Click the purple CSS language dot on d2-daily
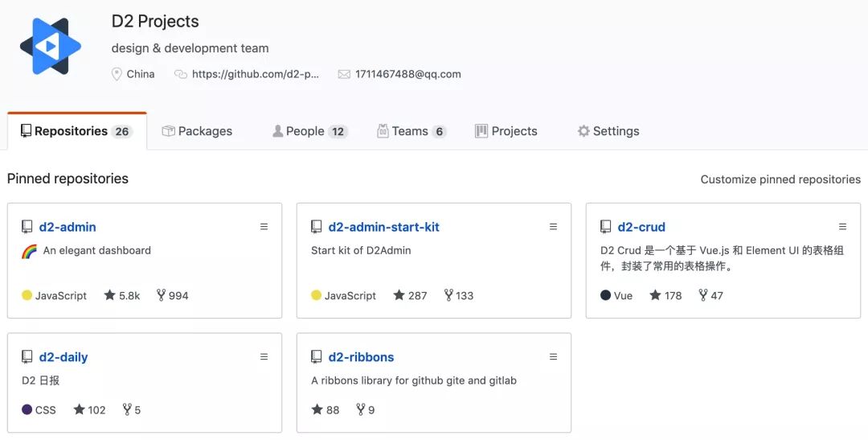 27,410
